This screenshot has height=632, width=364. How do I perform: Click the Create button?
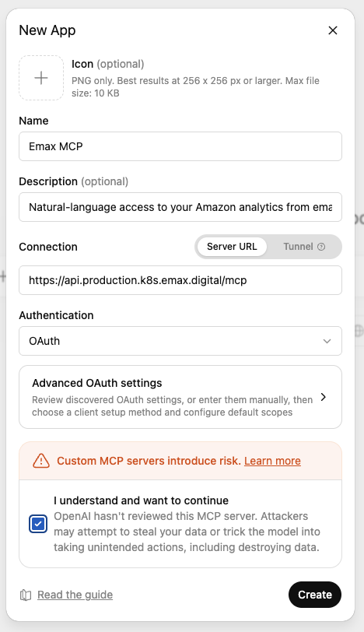coord(315,595)
